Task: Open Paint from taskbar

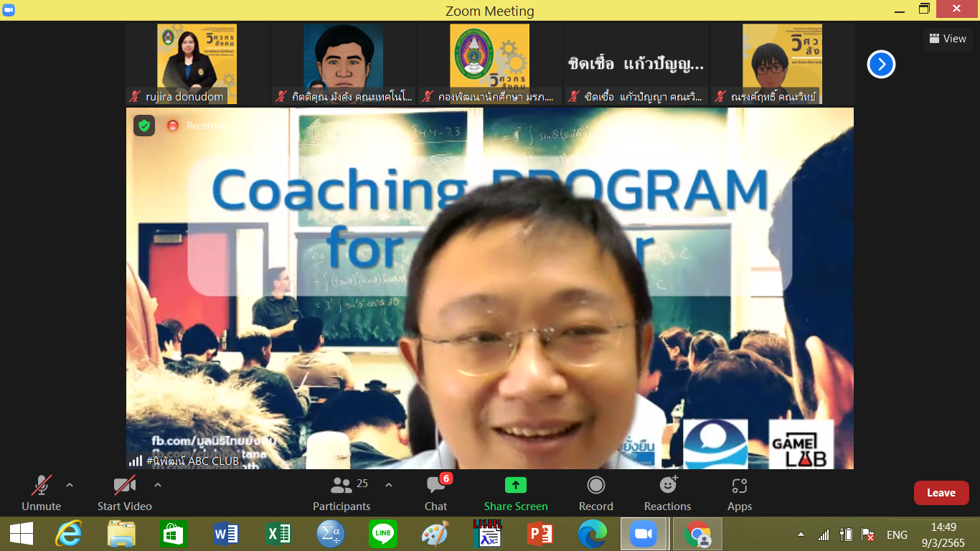Action: coord(435,534)
